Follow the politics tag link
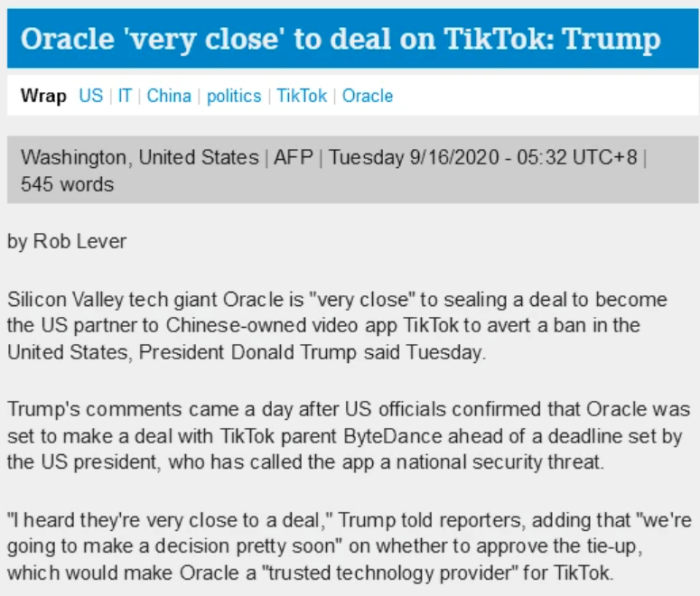This screenshot has height=596, width=700. click(234, 96)
